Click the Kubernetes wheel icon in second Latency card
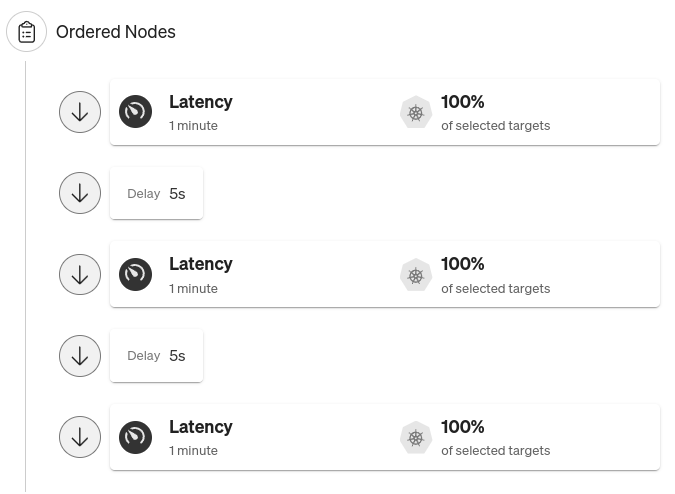The image size is (675, 494). (416, 275)
